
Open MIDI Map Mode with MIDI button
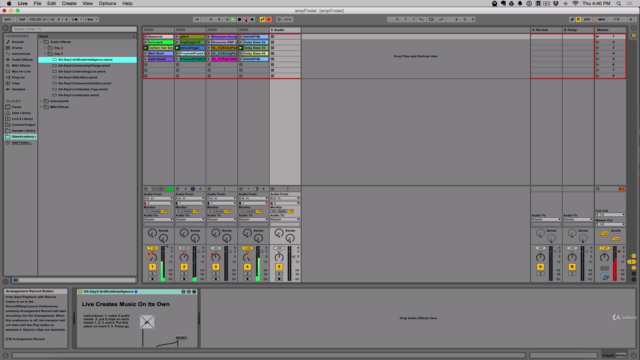click(602, 19)
